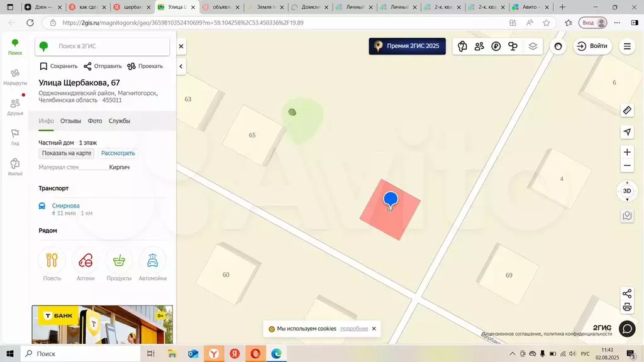Click the ruler measurement tool icon
The image size is (644, 362).
coord(626,111)
